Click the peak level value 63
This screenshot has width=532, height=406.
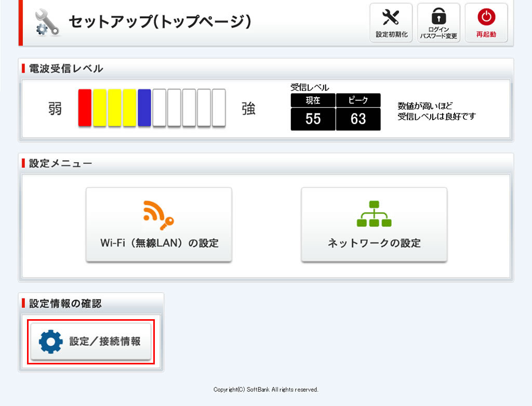(x=358, y=119)
